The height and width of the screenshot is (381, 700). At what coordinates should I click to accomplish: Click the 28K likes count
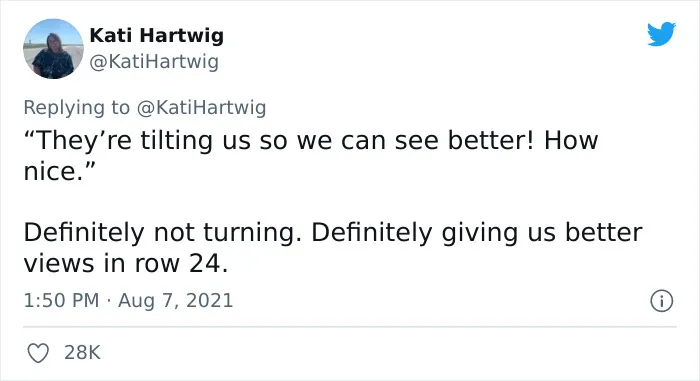coord(82,352)
